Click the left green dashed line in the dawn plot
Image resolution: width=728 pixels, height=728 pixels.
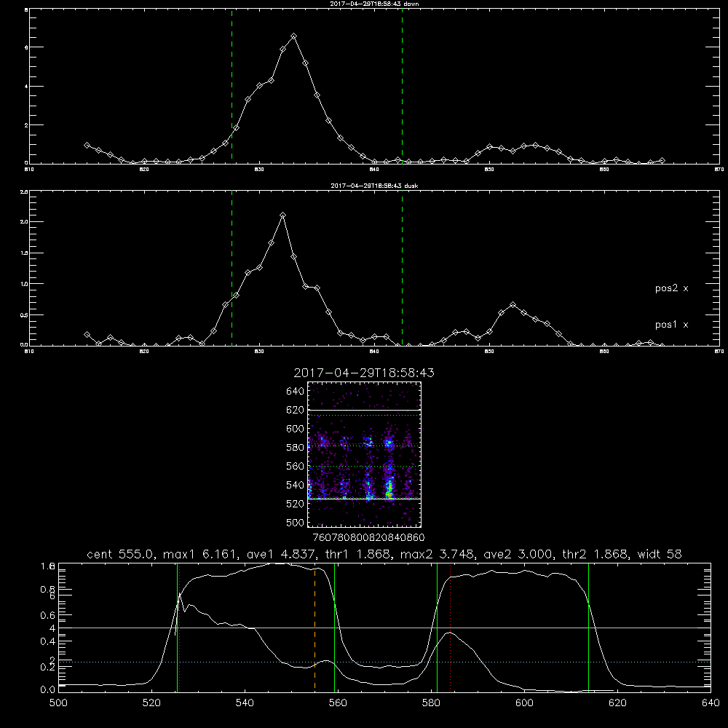232,86
